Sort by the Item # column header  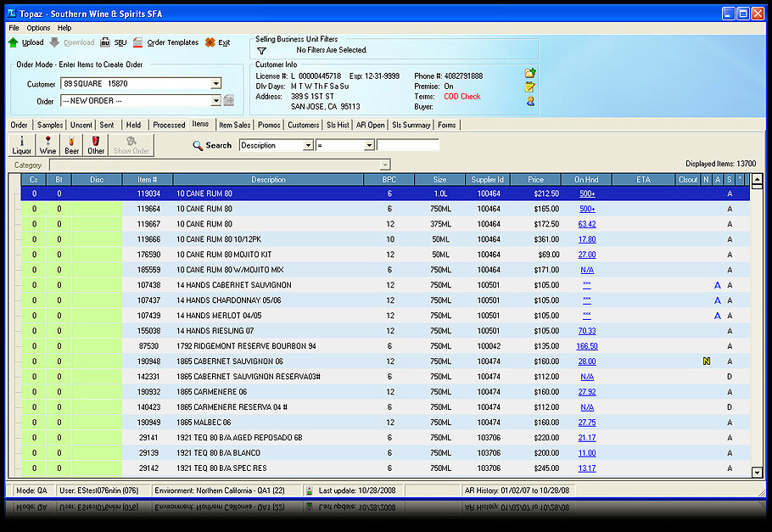(148, 180)
